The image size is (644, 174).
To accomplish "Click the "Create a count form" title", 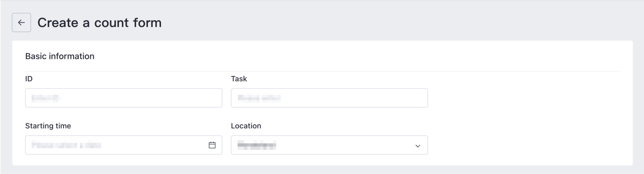I will [99, 23].
